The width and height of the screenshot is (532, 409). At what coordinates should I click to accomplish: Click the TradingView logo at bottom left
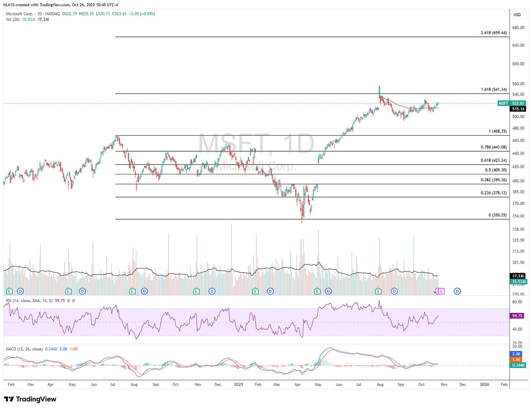coord(30,399)
